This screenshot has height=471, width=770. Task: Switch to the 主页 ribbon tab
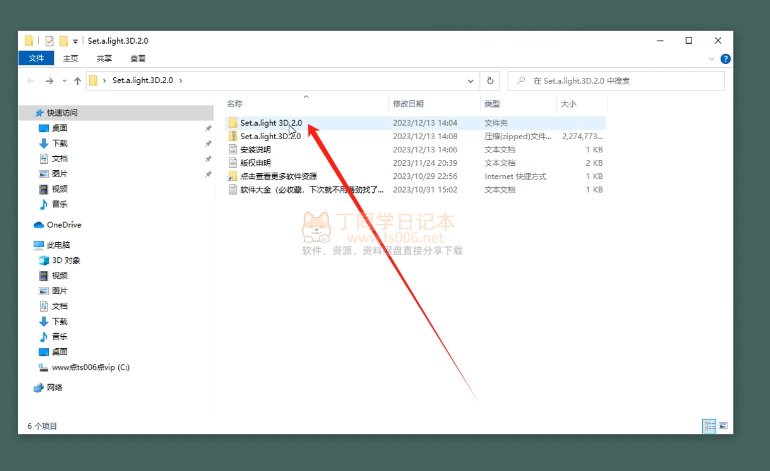(x=70, y=58)
